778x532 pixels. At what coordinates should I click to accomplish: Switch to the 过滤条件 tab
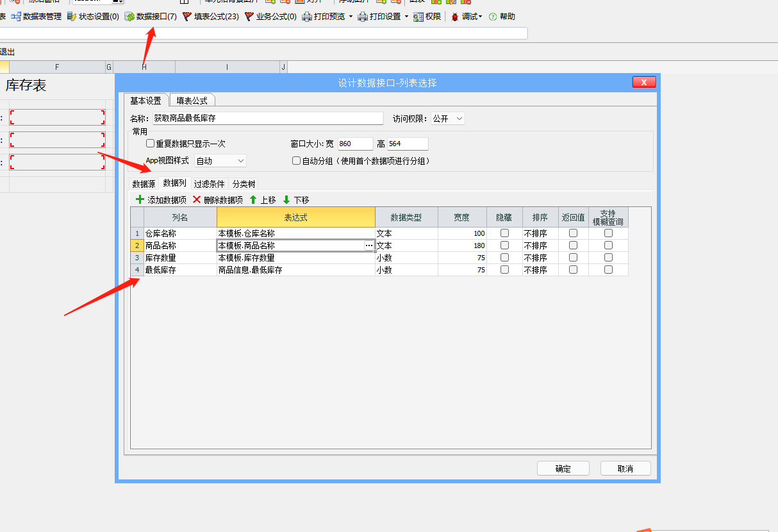coord(208,183)
